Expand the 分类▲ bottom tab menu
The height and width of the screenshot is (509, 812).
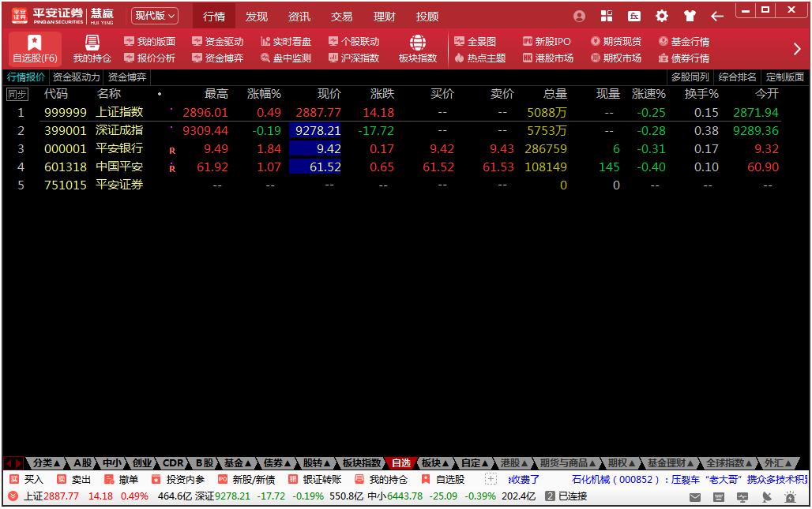[46, 463]
